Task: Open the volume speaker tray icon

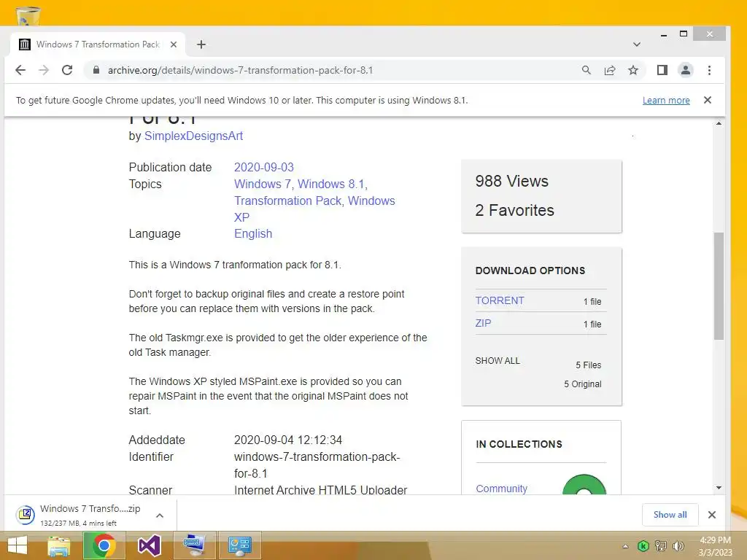Action: (x=678, y=545)
